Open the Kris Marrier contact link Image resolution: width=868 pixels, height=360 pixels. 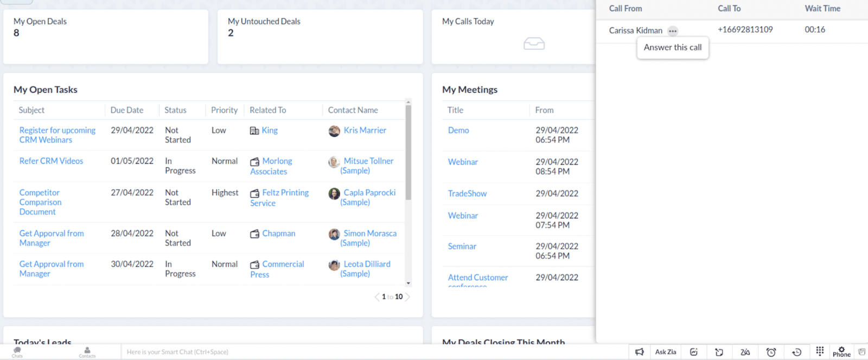[365, 130]
